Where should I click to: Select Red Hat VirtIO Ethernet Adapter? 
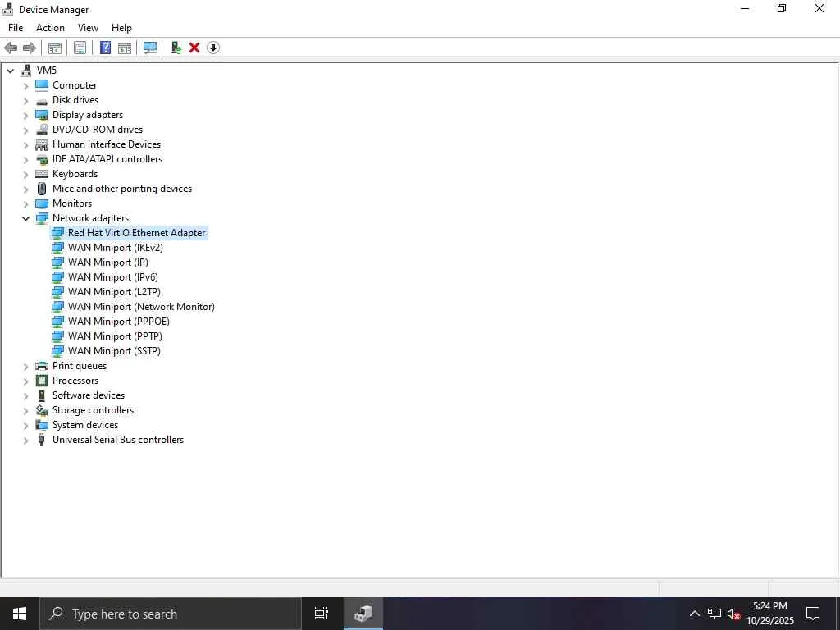click(137, 233)
